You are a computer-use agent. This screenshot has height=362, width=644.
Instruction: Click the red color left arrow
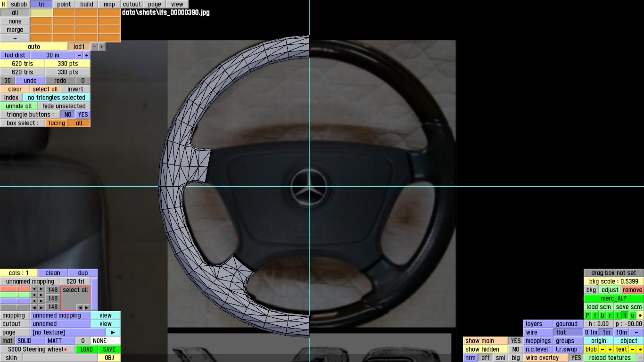pyautogui.click(x=34, y=288)
